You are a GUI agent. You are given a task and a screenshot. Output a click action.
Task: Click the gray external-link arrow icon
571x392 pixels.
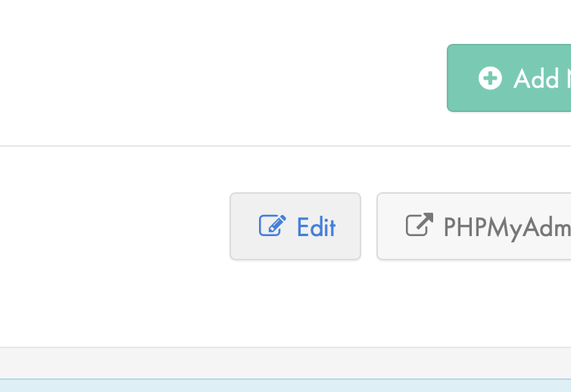tap(420, 225)
